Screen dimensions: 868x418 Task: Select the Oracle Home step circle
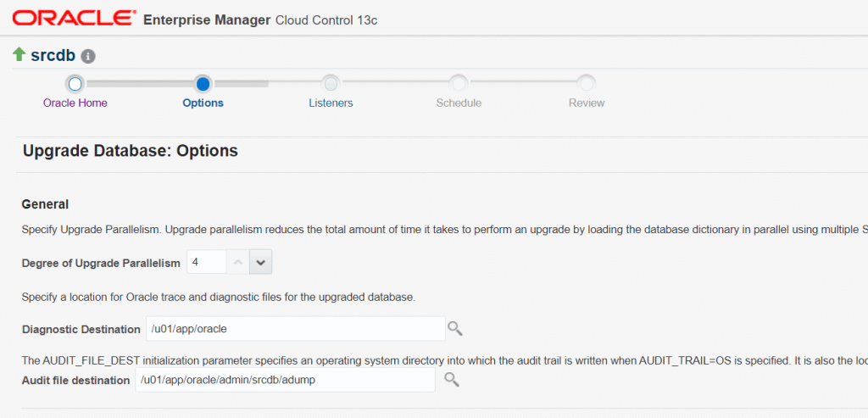(x=75, y=83)
